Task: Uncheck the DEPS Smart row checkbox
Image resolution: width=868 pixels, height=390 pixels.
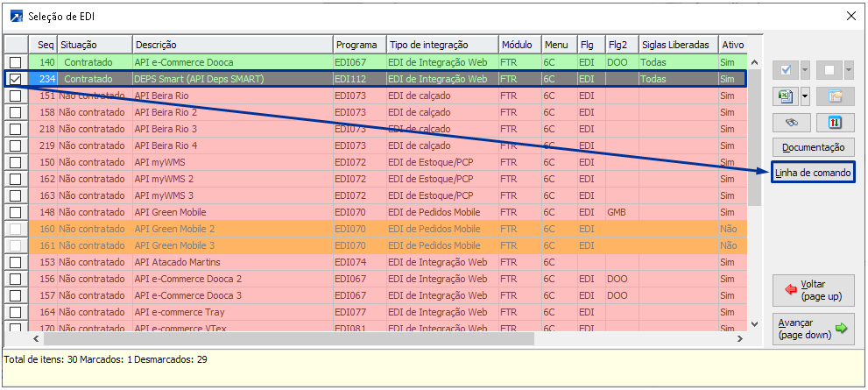Action: (16, 79)
